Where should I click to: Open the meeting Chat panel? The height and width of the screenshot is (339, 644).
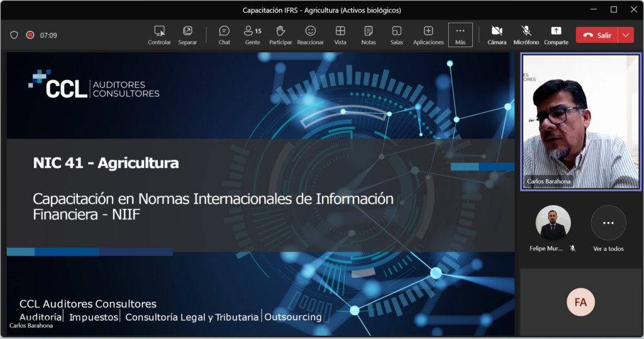[225, 35]
